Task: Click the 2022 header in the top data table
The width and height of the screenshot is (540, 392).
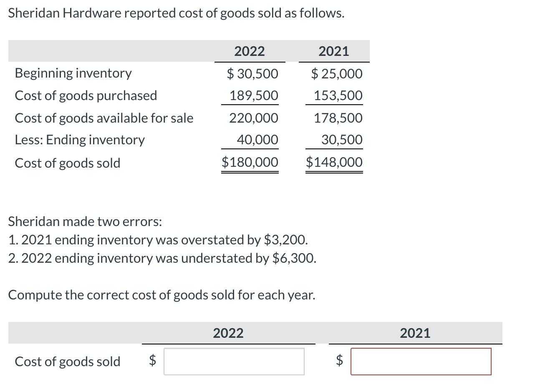Action: click(250, 51)
